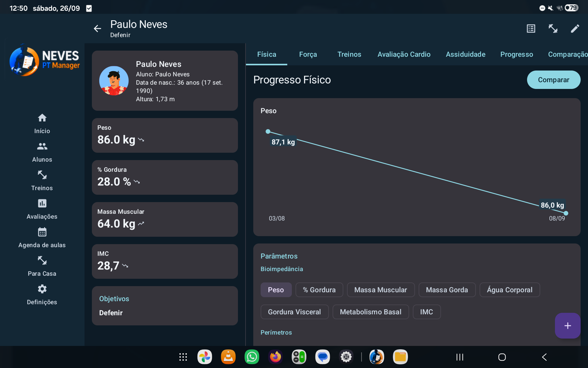Open the Massa Muscular 64.0 kg card
This screenshot has width=588, height=368.
(x=165, y=219)
